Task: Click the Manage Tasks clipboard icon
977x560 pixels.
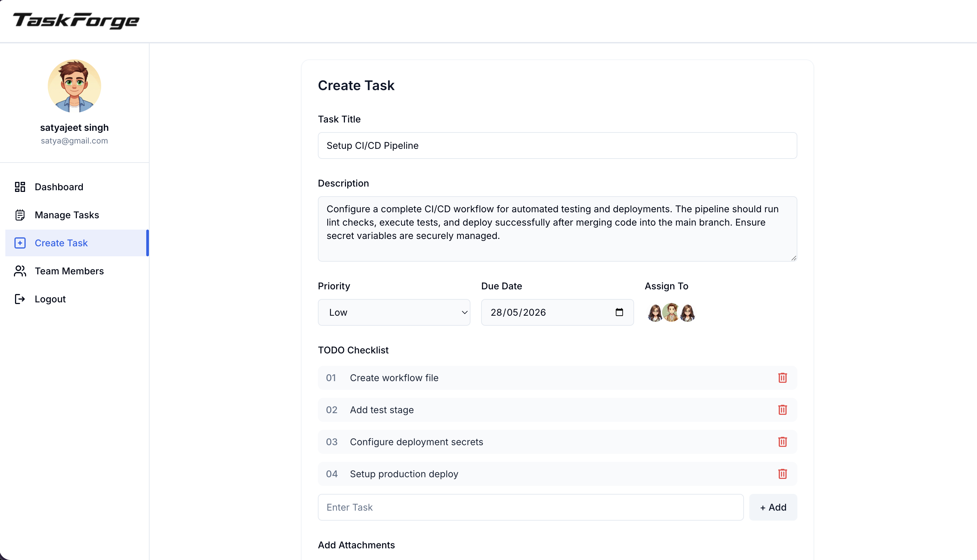Action: pos(20,215)
